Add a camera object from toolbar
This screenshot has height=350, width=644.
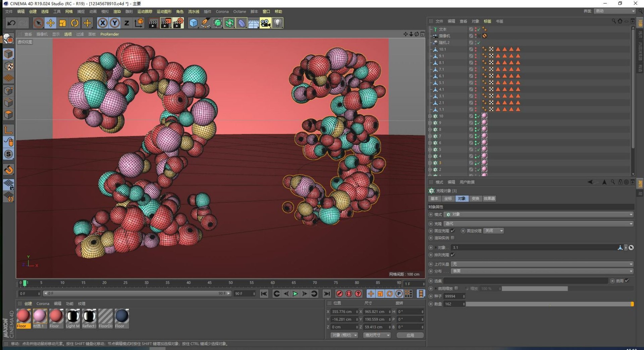[x=265, y=23]
